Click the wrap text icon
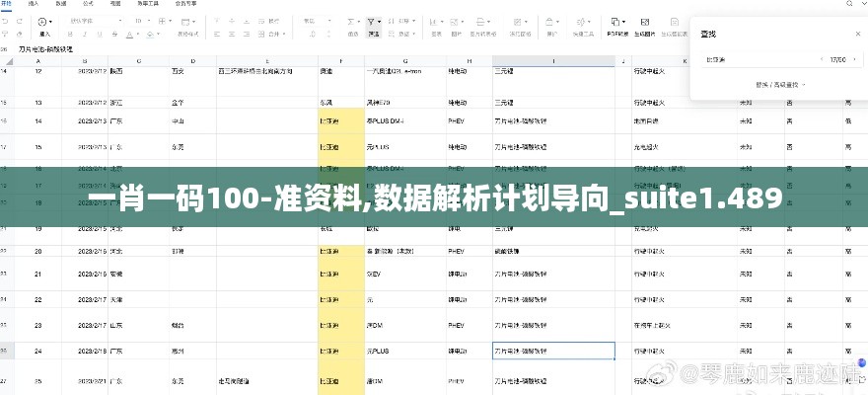868x395 pixels. click(x=262, y=22)
